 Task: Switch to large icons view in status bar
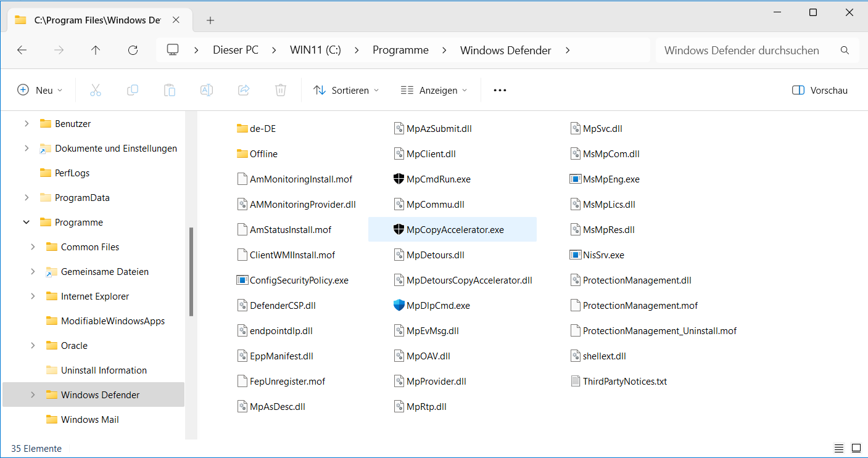tap(856, 448)
